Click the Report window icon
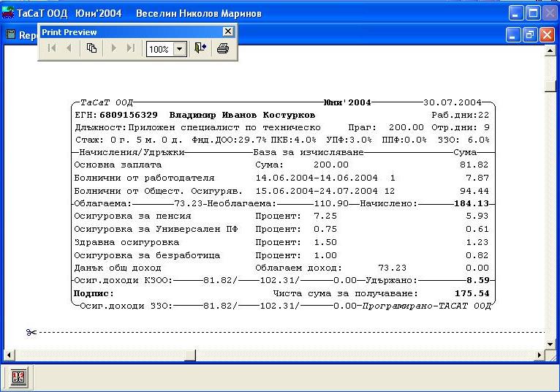The height and width of the screenshot is (392, 560). coord(11,34)
